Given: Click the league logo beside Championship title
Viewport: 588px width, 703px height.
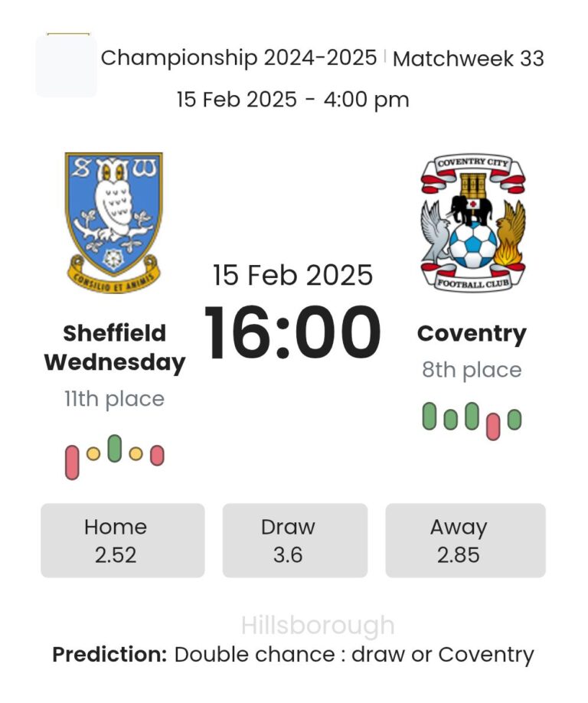Looking at the screenshot, I should click(67, 66).
